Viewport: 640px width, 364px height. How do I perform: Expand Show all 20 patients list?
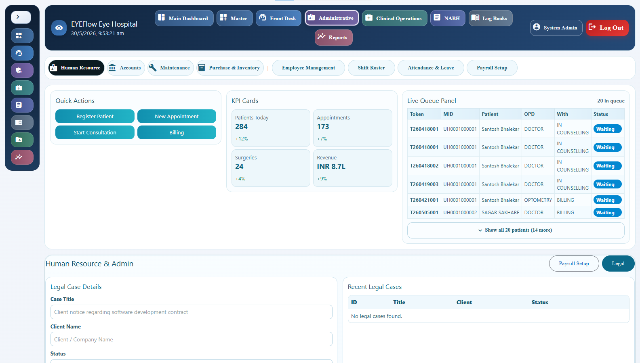pyautogui.click(x=516, y=230)
